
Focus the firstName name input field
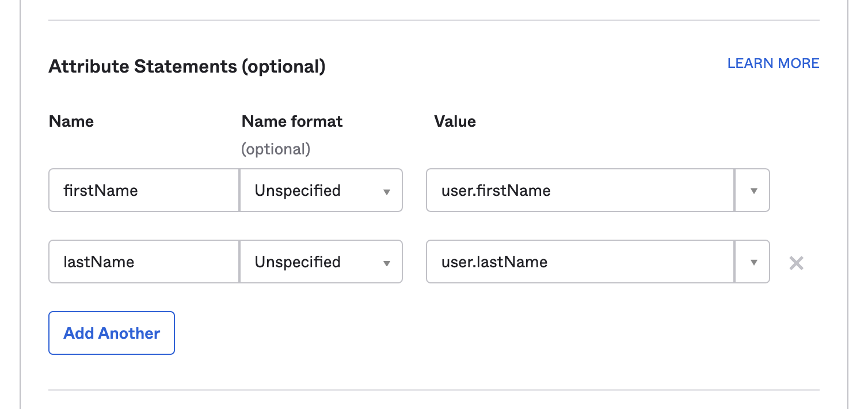(x=144, y=191)
